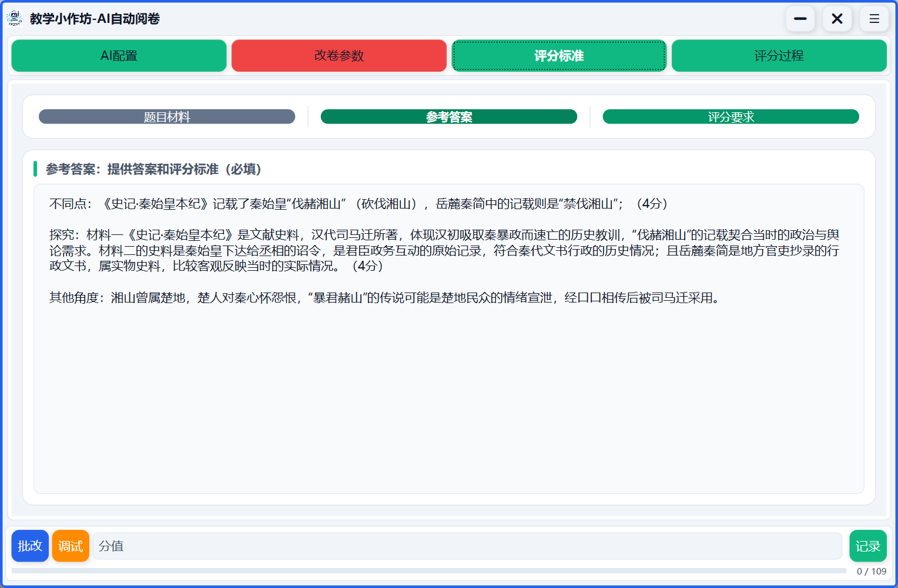Click inside the reference answer text box
The image size is (898, 588).
(x=449, y=388)
